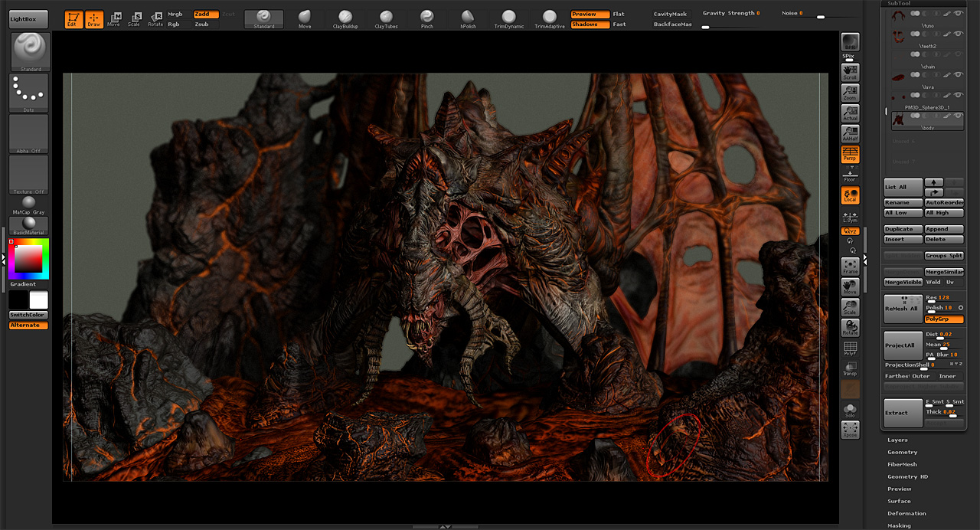Toggle Zadd sculpt mode

click(206, 14)
